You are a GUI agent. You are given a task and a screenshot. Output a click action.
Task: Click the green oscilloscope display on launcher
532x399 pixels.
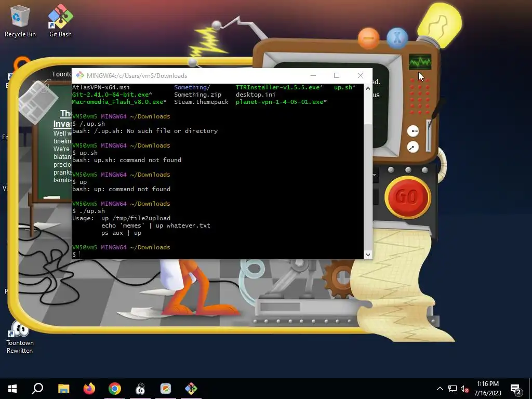[420, 62]
